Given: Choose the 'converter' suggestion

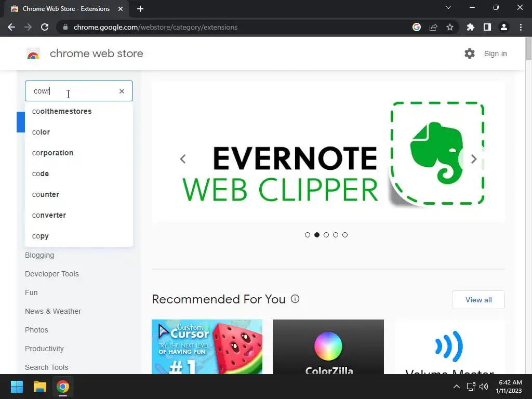Looking at the screenshot, I should pyautogui.click(x=79, y=215).
